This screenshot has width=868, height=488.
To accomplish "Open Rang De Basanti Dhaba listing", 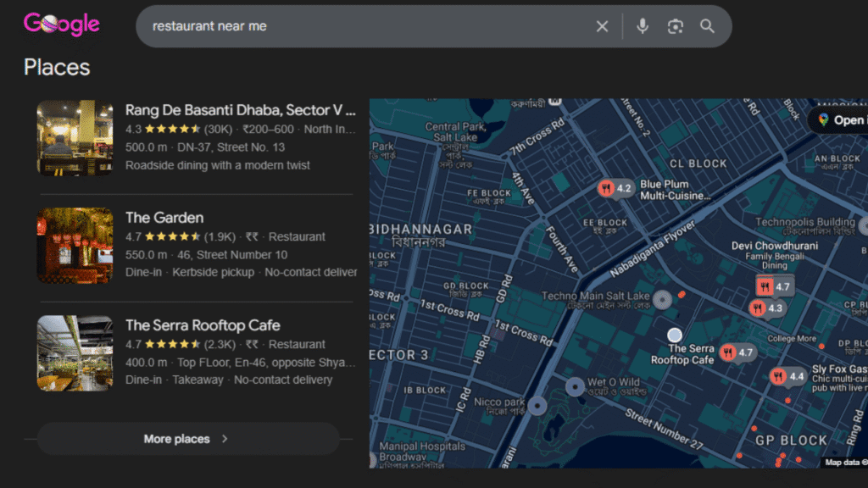I will click(x=239, y=110).
